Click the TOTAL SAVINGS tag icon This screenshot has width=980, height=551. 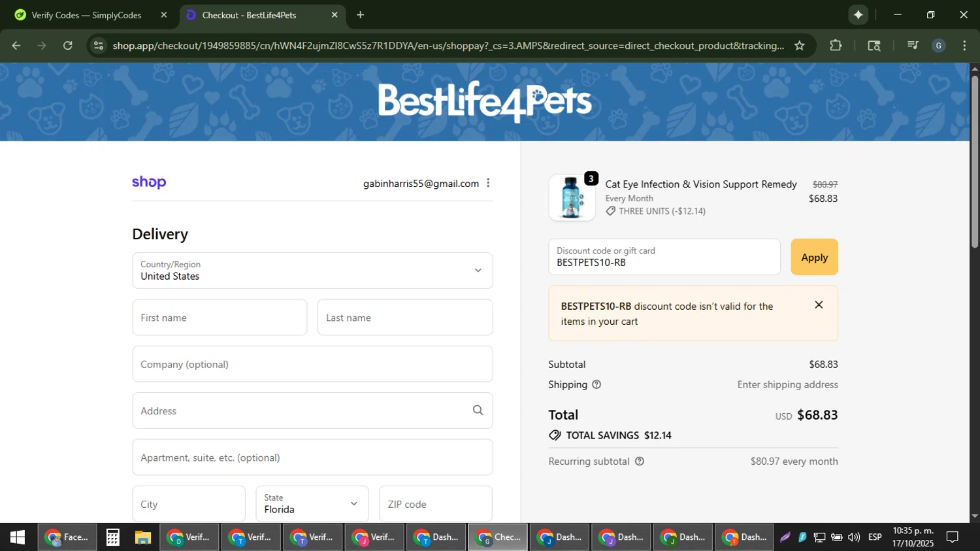(x=555, y=435)
